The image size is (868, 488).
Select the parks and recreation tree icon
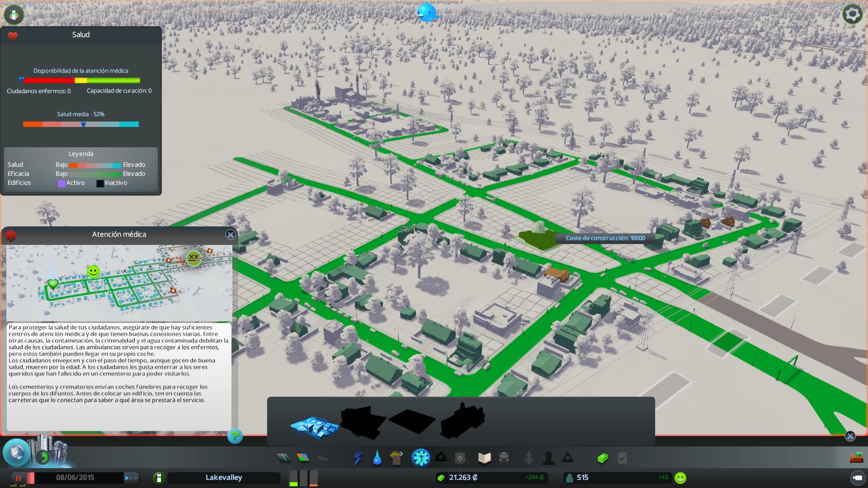pos(529,457)
